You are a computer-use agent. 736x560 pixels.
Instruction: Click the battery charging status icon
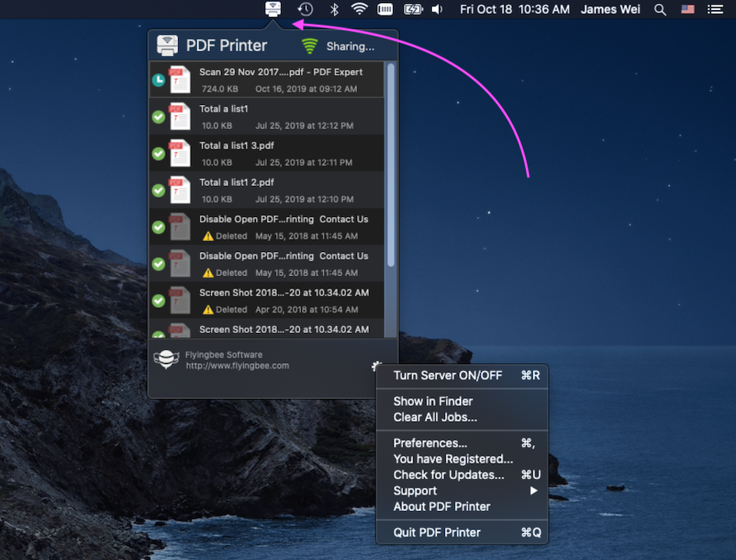[x=414, y=9]
